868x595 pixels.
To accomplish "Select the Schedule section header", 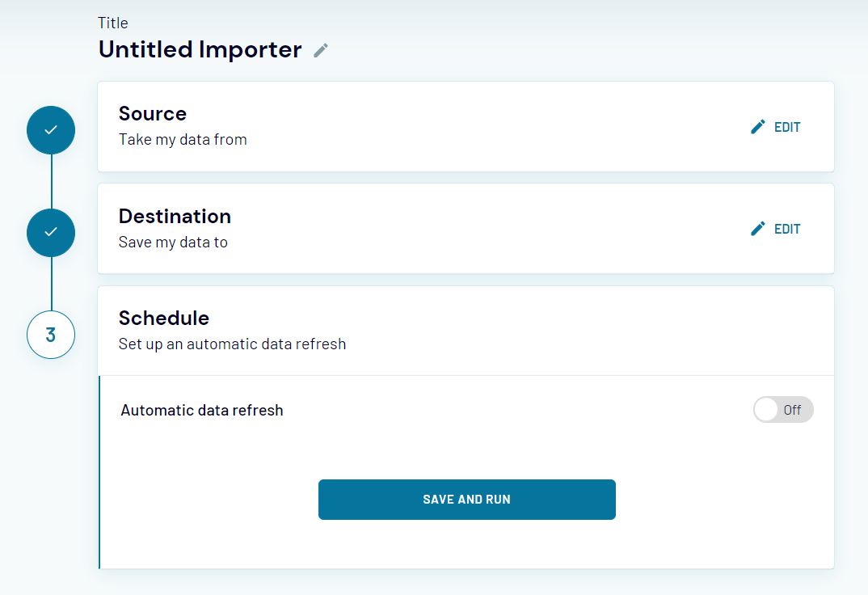I will [164, 318].
